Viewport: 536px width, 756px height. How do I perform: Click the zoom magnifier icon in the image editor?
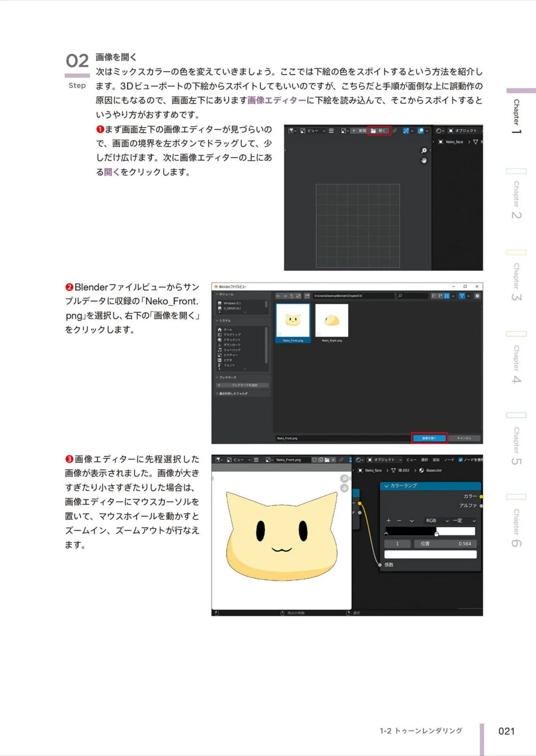(424, 151)
